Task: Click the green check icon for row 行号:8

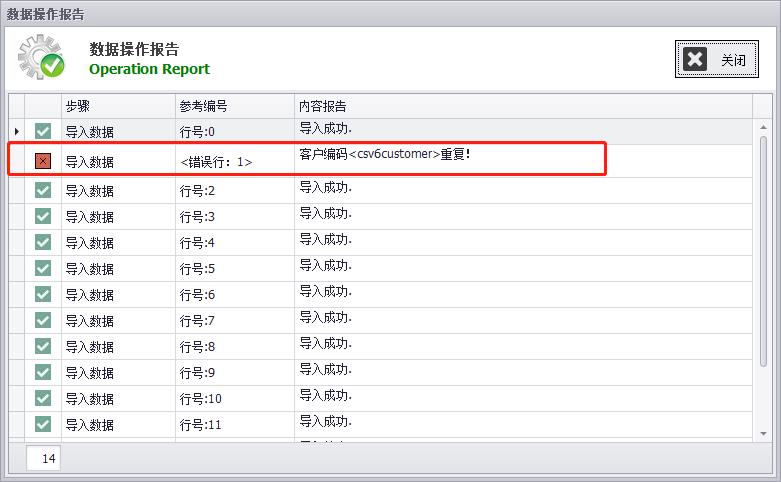Action: coord(43,346)
